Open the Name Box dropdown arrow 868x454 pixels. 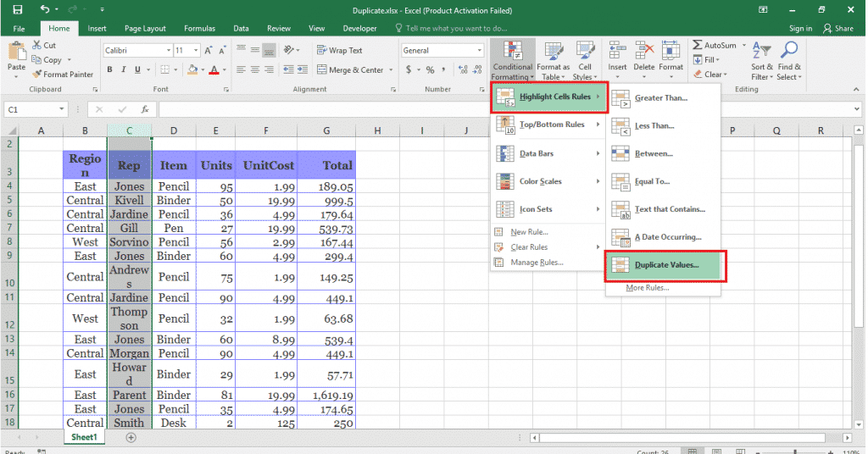61,109
